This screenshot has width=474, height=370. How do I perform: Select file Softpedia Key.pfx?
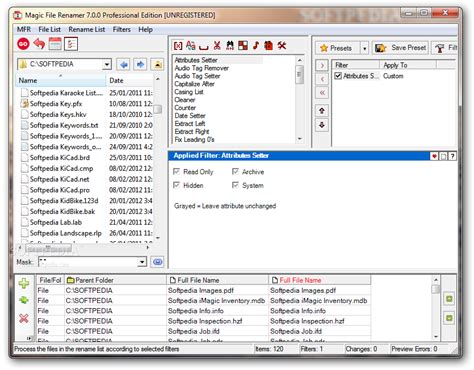click(56, 104)
